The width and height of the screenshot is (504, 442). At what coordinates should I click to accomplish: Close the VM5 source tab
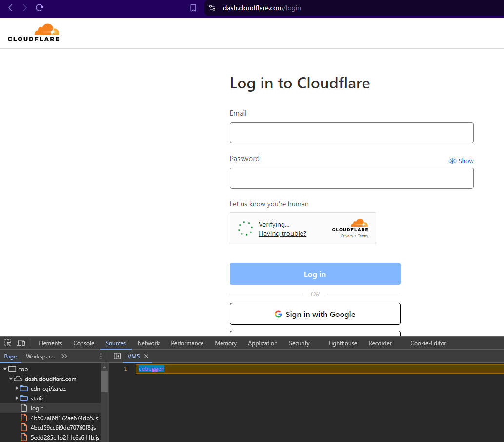pos(146,356)
